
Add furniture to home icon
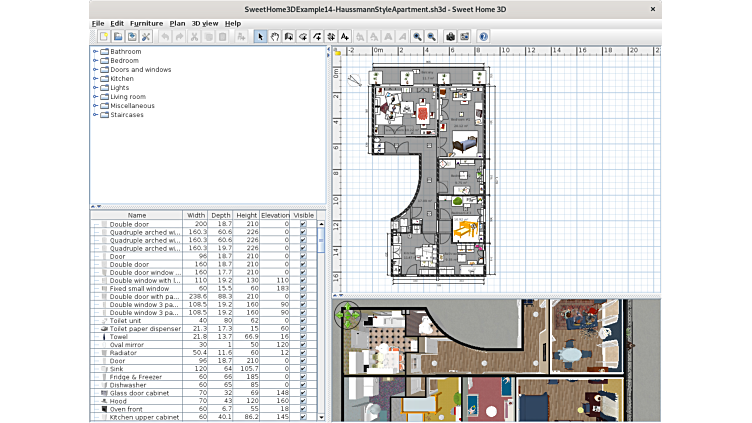coord(241,36)
